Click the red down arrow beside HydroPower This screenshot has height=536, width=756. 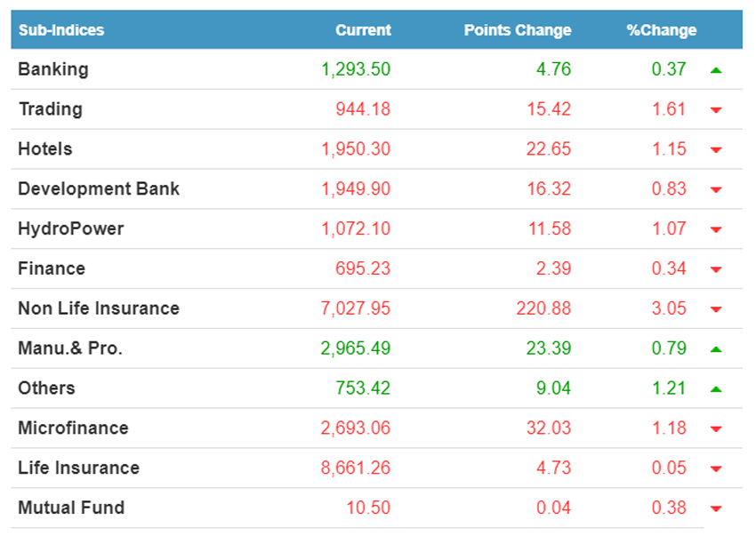(716, 230)
